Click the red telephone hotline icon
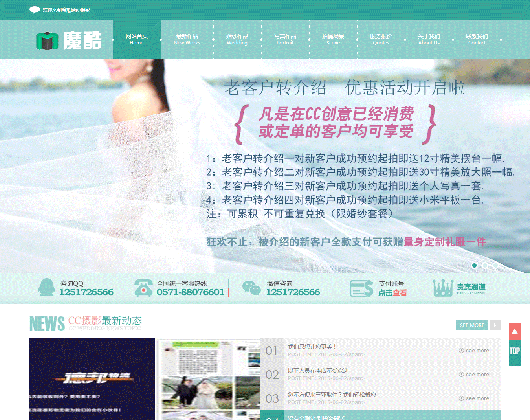530x420 pixels. tap(143, 288)
